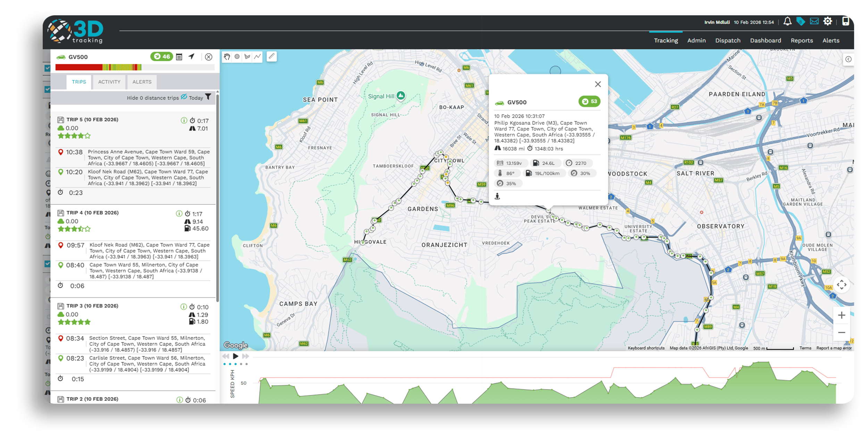Screen dimensions: 868x444
Task: Toggle Hide 0 distance trips eye icon
Action: pos(184,97)
